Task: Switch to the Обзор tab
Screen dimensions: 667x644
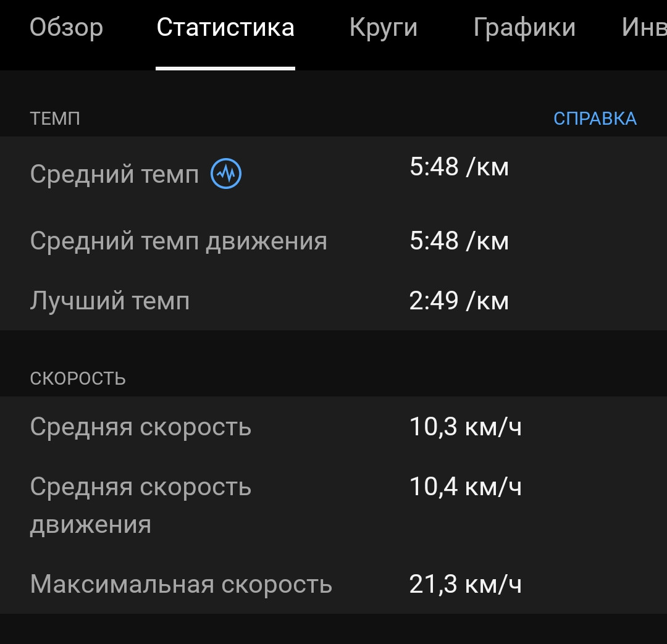Action: (x=66, y=28)
